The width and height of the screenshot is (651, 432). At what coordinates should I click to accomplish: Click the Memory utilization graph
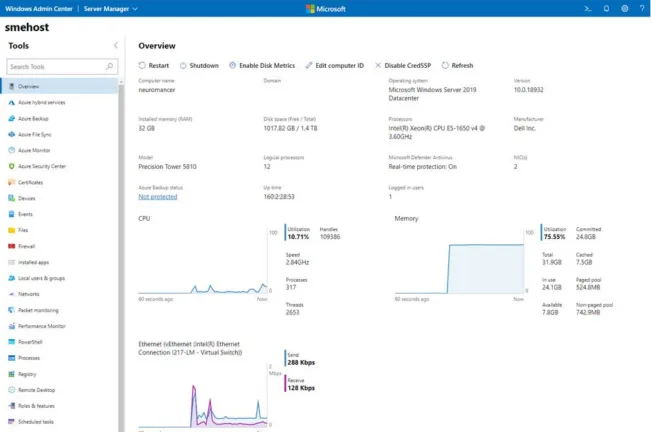pos(459,261)
